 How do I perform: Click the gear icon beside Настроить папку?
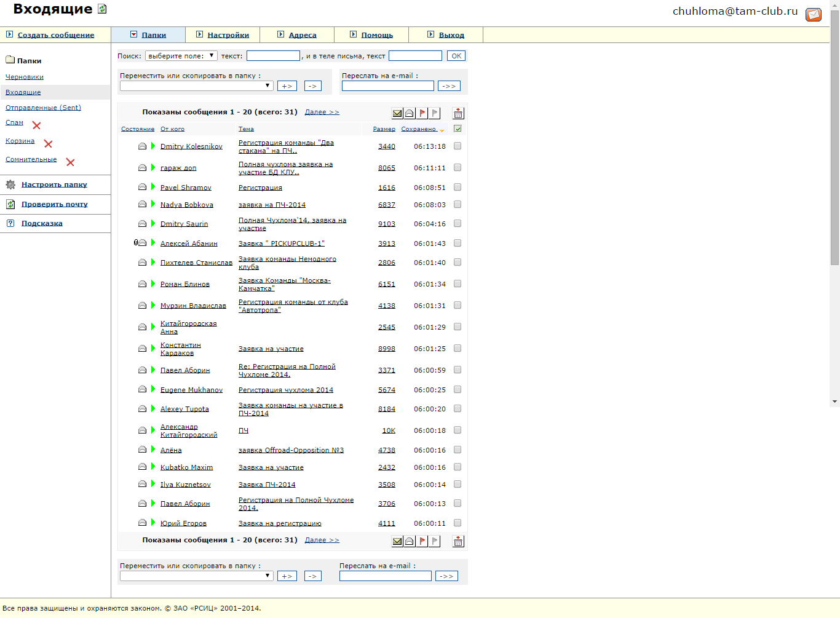click(x=10, y=184)
